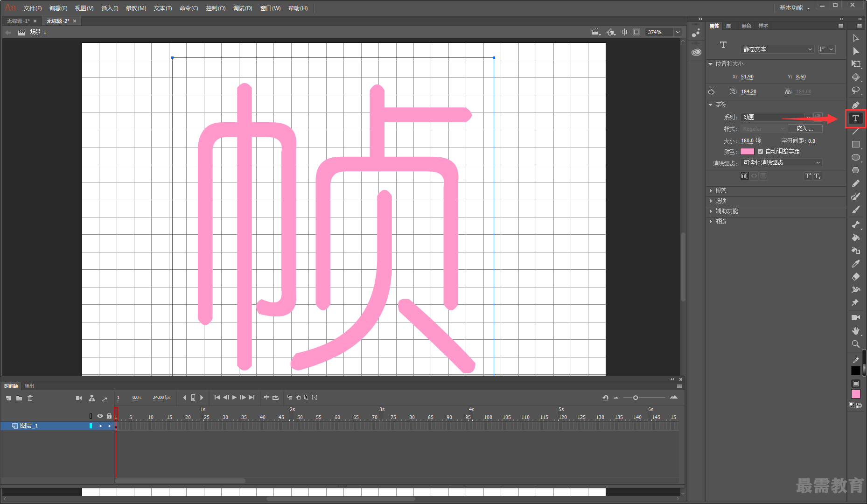Select the Bone tool
This screenshot has height=504, width=867.
coord(856,224)
